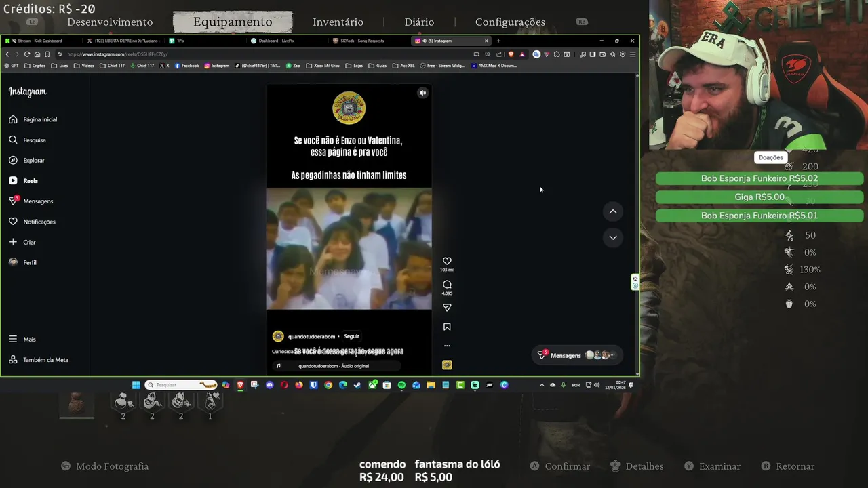The height and width of the screenshot is (488, 868).
Task: Like the reel with heart icon
Action: point(447,261)
